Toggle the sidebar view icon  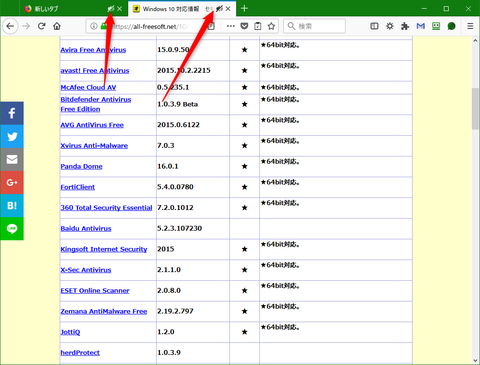click(374, 26)
